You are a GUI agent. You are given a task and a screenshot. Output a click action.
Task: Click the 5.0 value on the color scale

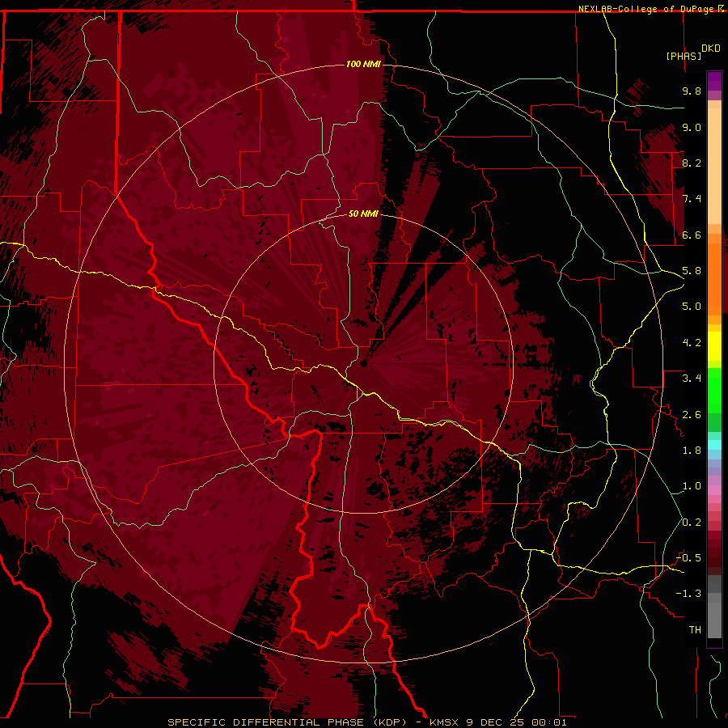(692, 307)
